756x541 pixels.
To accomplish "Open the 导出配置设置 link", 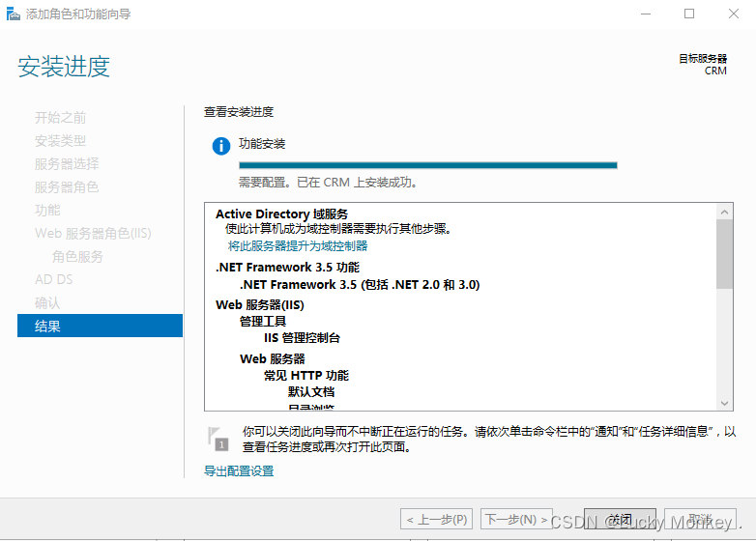I will [239, 470].
